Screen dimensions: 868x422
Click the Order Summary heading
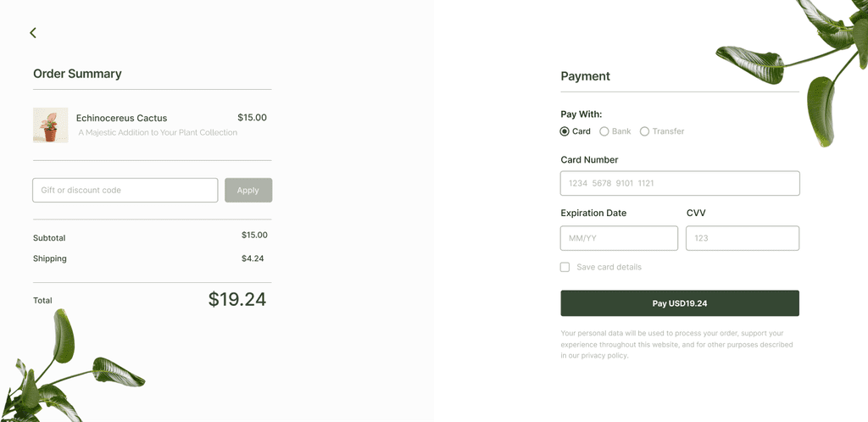pyautogui.click(x=77, y=74)
